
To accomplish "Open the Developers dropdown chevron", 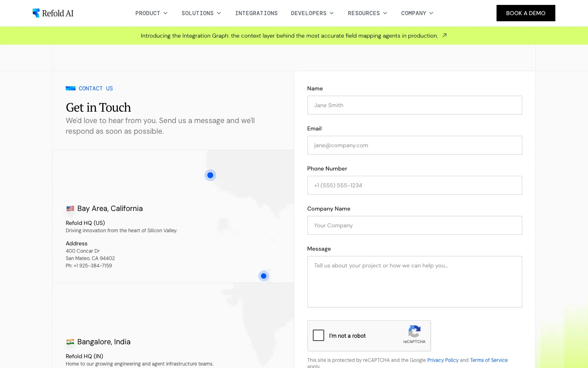I will (332, 13).
